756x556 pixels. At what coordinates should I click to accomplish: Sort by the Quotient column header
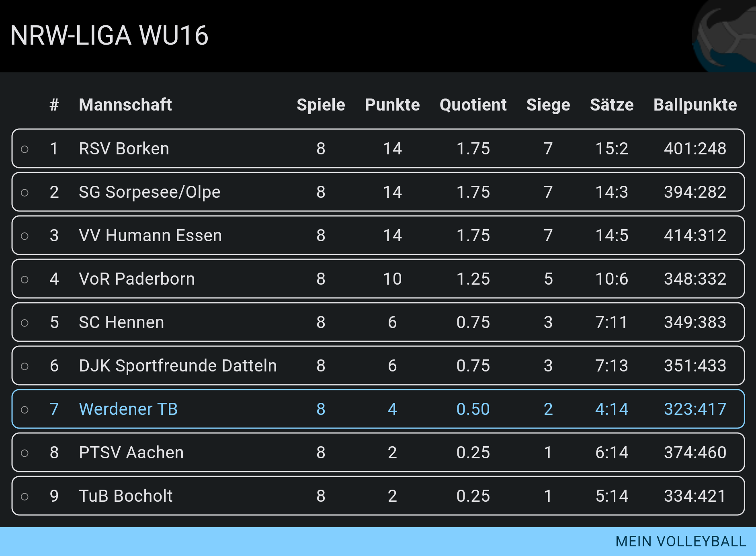(x=473, y=105)
